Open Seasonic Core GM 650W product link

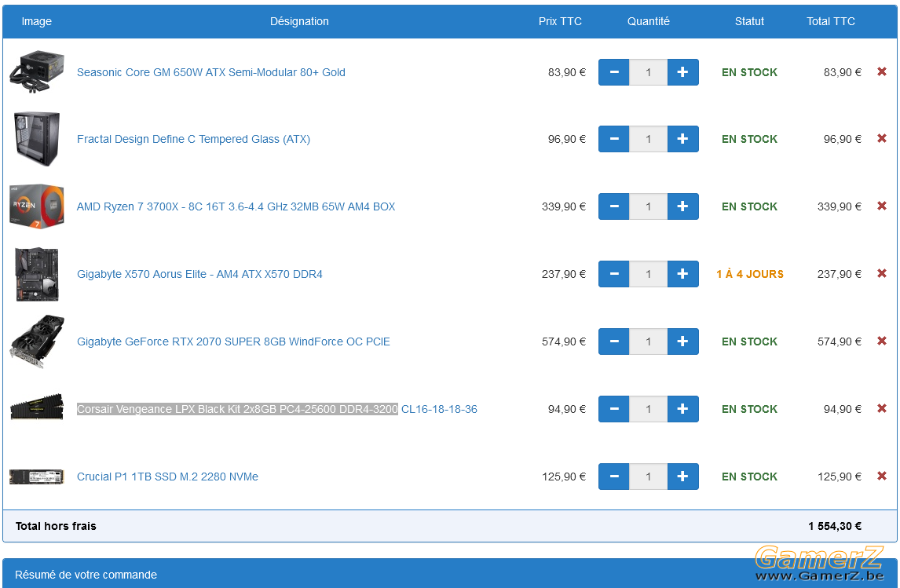click(x=211, y=72)
